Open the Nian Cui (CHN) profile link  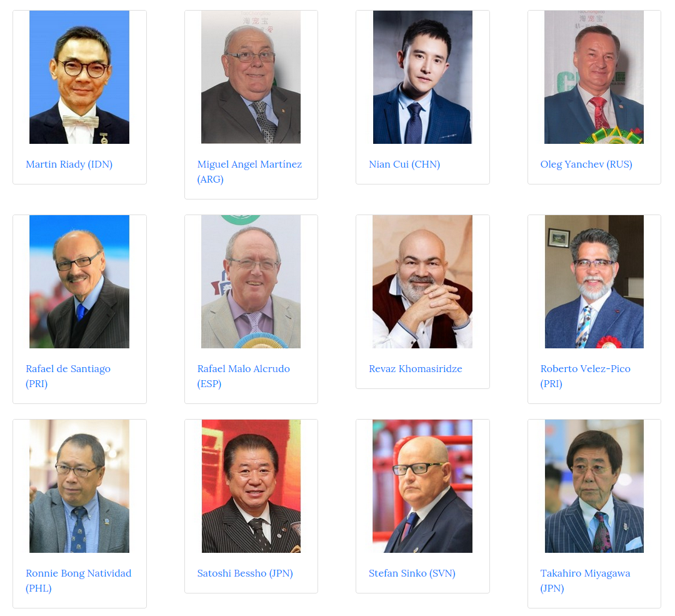click(404, 164)
